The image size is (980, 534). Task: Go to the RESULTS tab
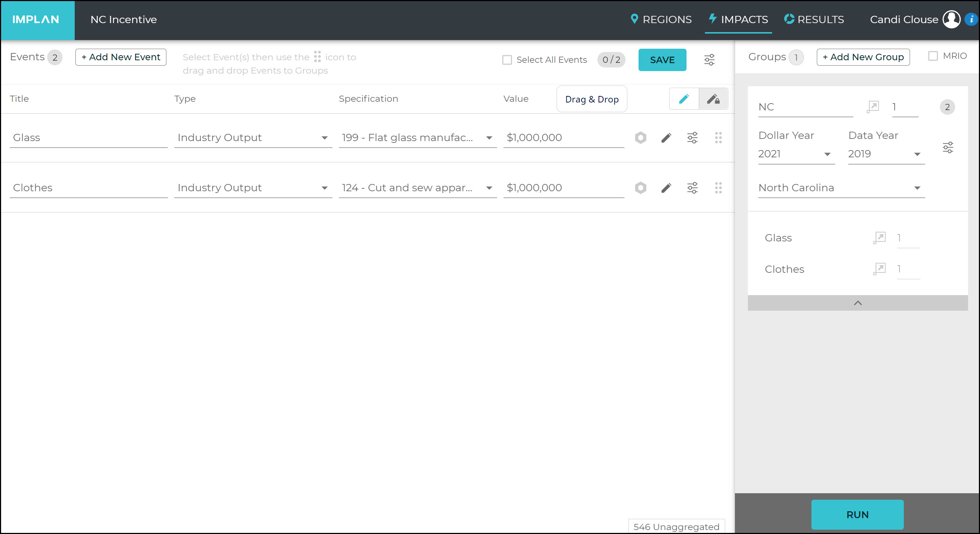point(814,19)
